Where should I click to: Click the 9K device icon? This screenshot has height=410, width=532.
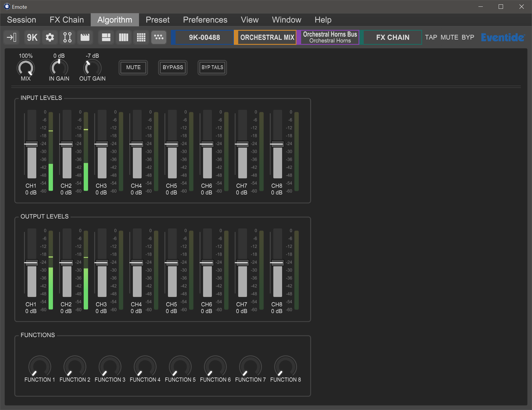coord(32,37)
